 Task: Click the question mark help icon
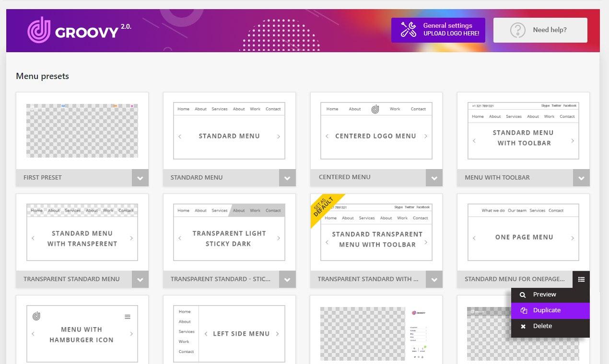517,30
